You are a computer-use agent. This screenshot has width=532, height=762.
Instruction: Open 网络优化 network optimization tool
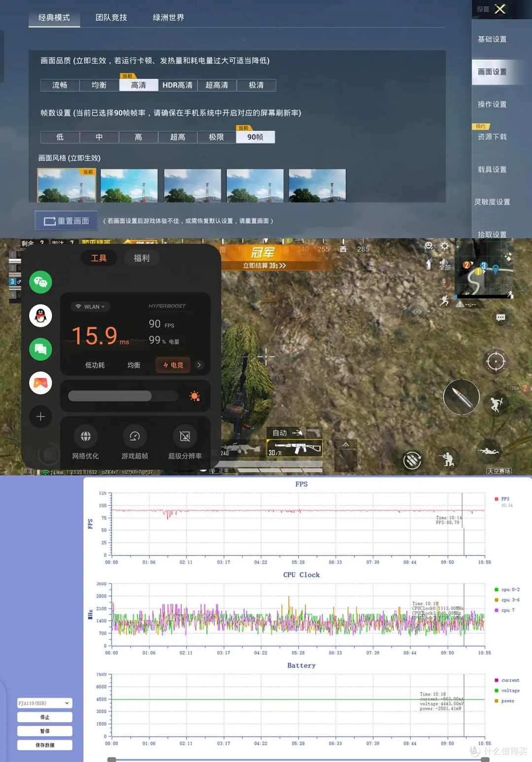pos(86,442)
